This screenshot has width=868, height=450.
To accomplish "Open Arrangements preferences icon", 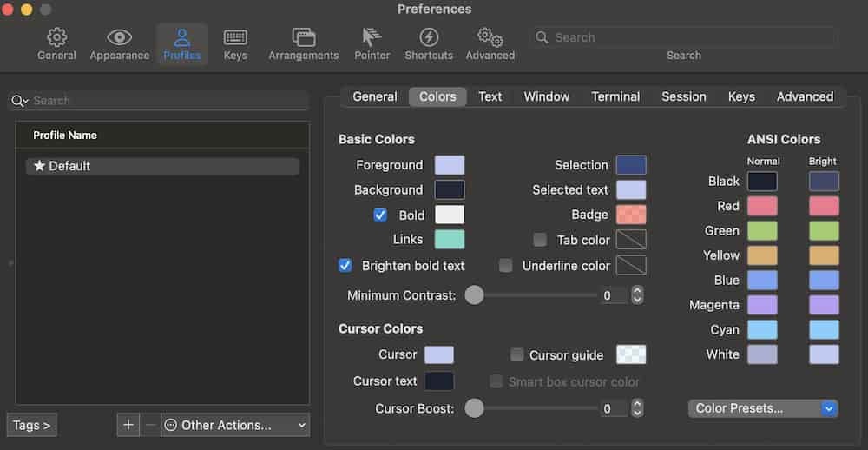I will pos(303,37).
